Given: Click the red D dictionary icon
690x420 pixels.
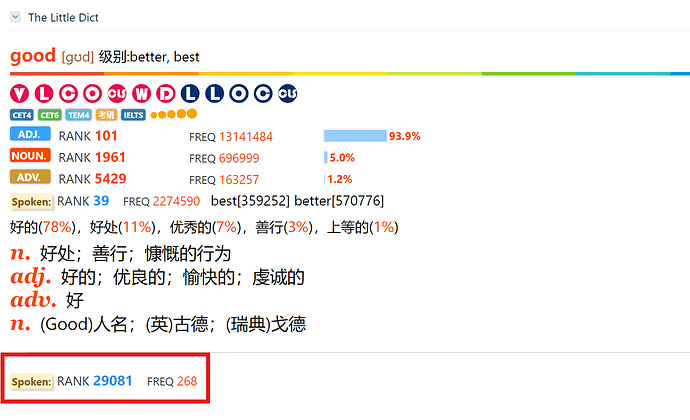Looking at the screenshot, I should pos(165,94).
